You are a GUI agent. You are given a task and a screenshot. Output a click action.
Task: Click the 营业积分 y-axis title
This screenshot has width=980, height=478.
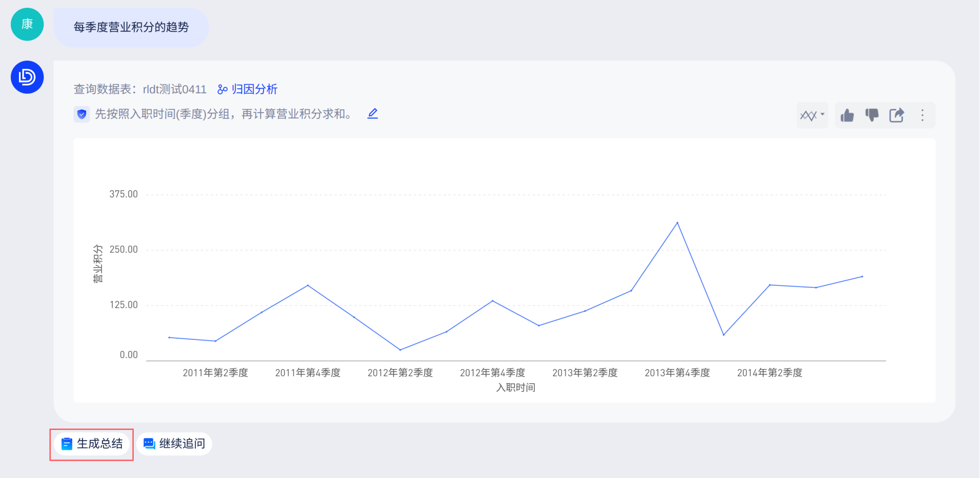tap(98, 263)
